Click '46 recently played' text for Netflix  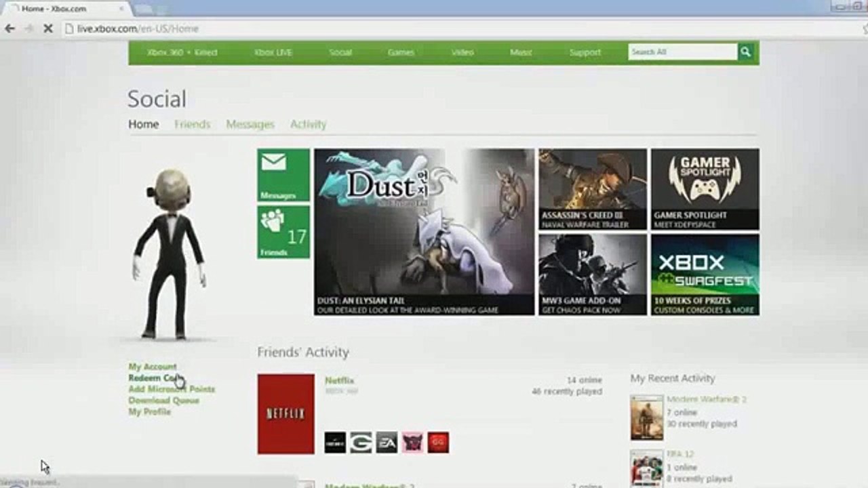pos(567,392)
